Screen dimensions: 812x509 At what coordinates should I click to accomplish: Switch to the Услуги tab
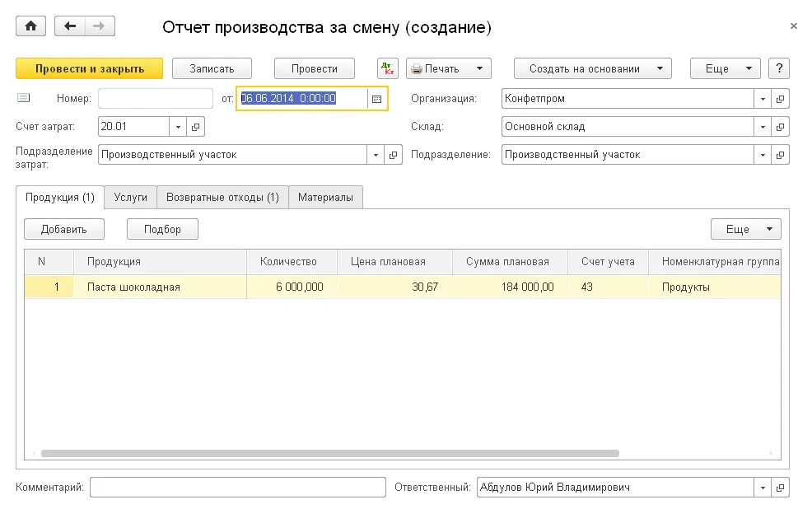130,197
